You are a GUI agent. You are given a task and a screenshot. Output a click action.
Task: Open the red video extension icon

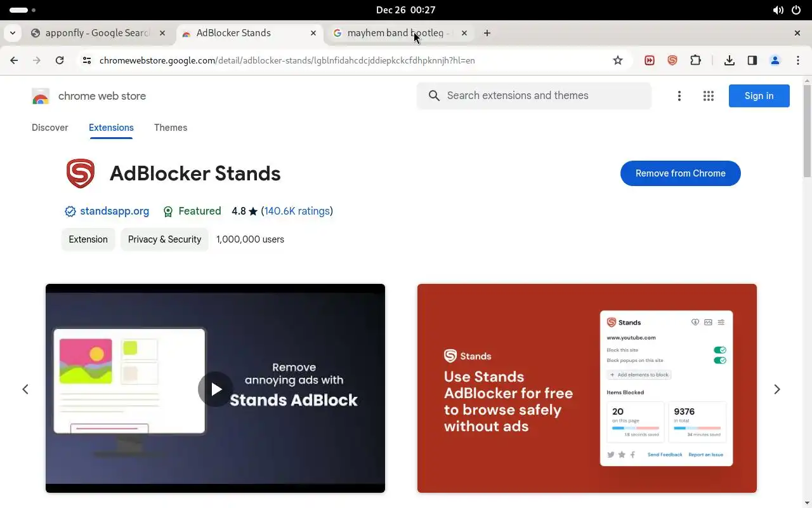(650, 60)
